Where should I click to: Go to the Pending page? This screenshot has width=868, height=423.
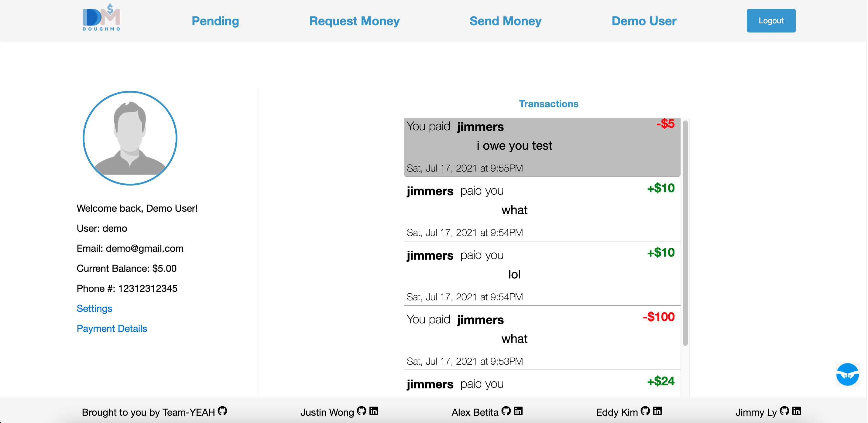coord(215,21)
